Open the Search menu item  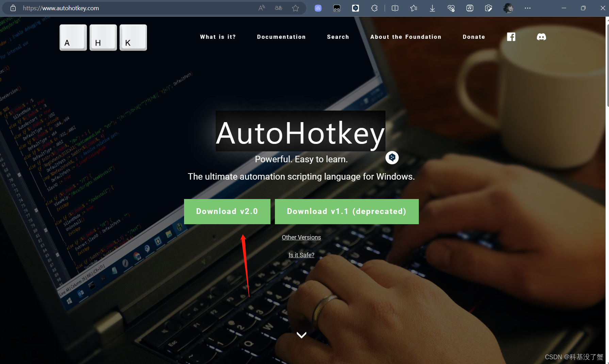tap(338, 37)
